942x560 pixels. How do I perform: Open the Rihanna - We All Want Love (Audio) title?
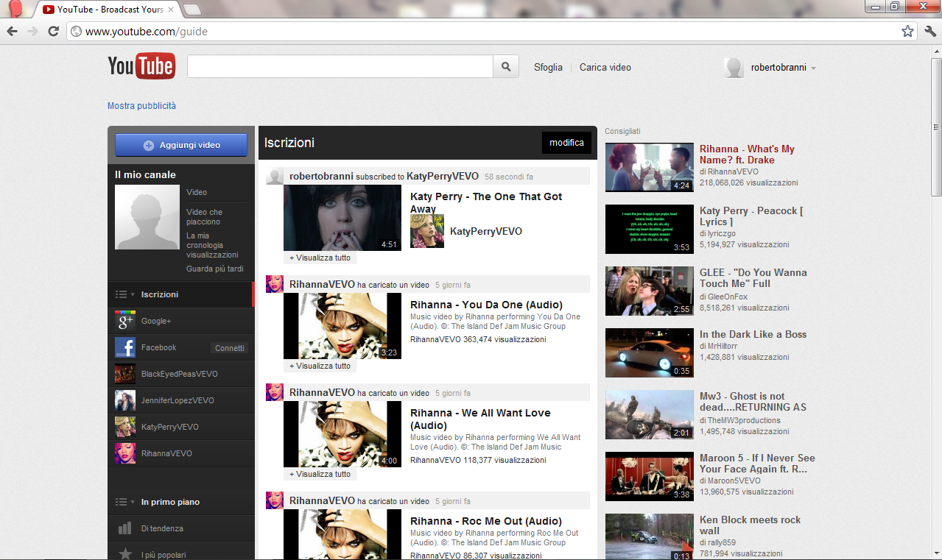[480, 419]
